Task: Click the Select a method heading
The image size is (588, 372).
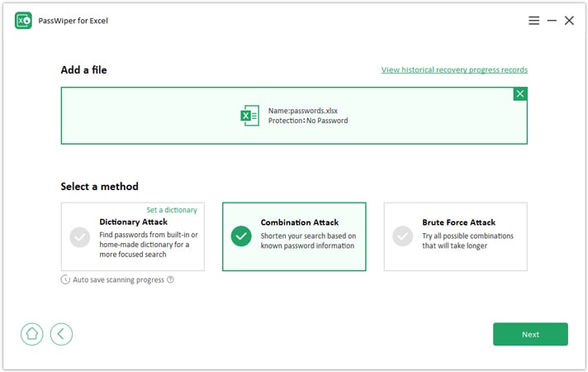Action: 99,187
